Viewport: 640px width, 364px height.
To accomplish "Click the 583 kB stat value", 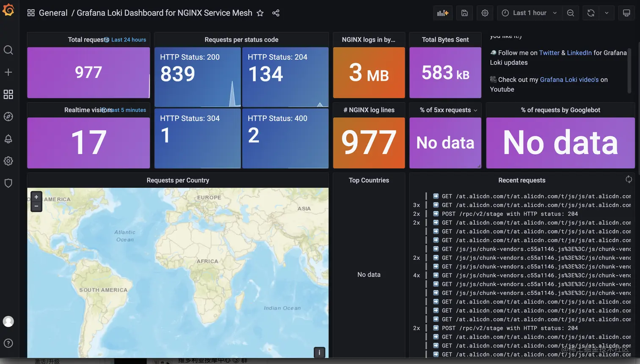I will 445,73.
